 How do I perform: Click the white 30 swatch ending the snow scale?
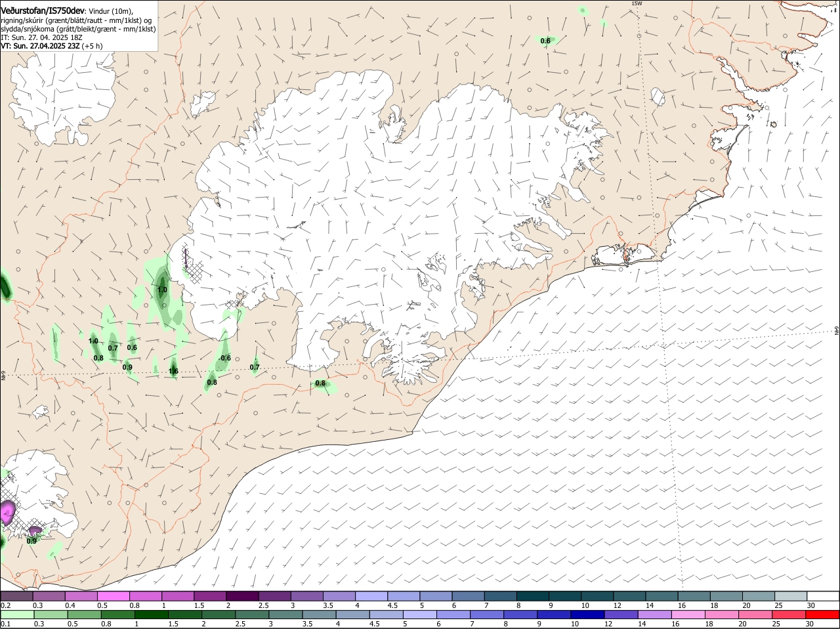(x=823, y=596)
